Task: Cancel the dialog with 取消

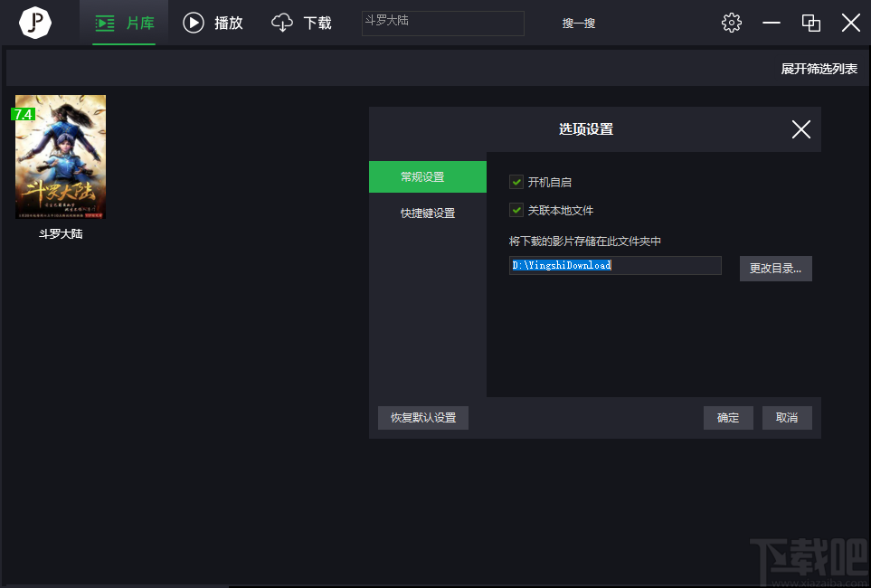Action: coord(787,418)
